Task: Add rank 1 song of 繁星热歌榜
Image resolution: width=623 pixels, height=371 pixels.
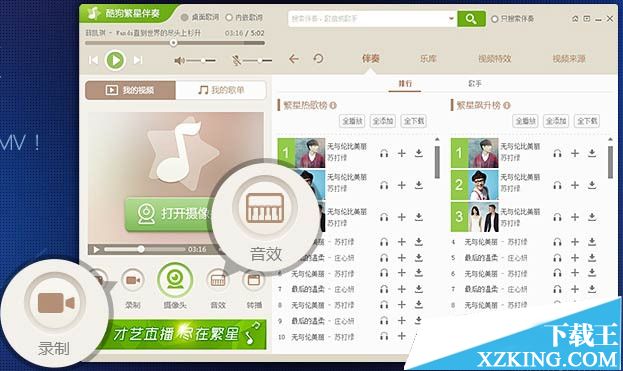Action: tap(402, 153)
